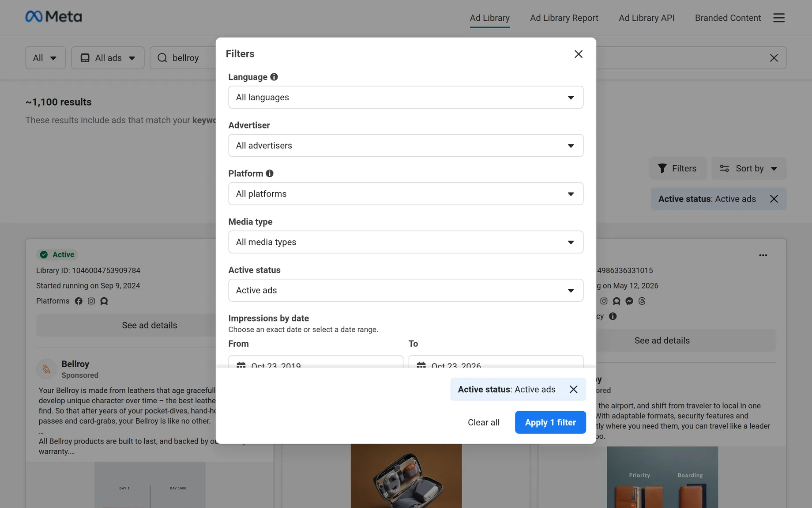Open the Ad Library tab
The height and width of the screenshot is (508, 812).
pos(489,18)
